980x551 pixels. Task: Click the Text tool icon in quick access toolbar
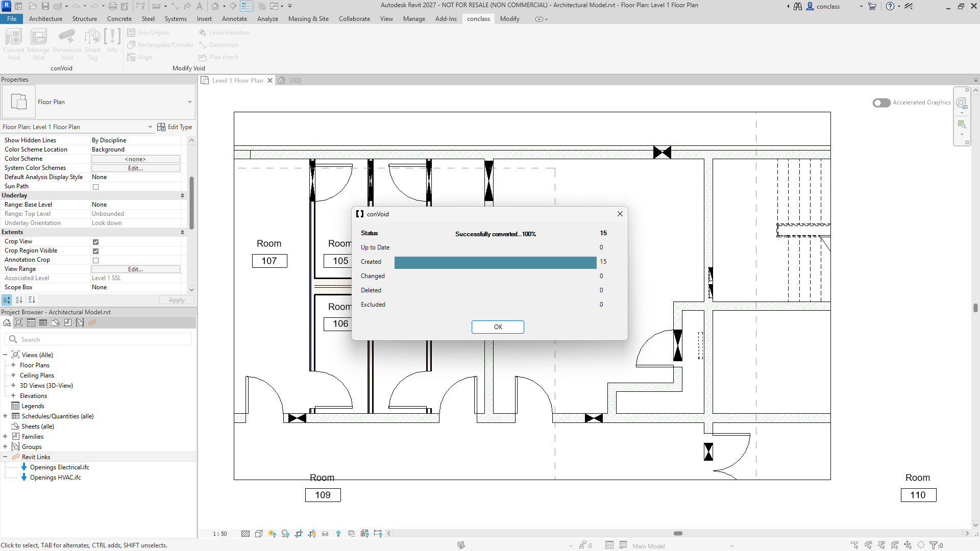point(199,6)
